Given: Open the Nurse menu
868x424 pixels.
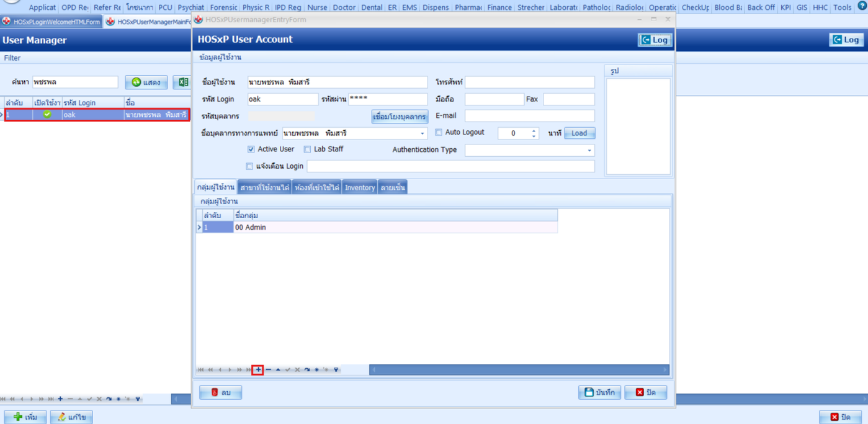Looking at the screenshot, I should click(317, 7).
